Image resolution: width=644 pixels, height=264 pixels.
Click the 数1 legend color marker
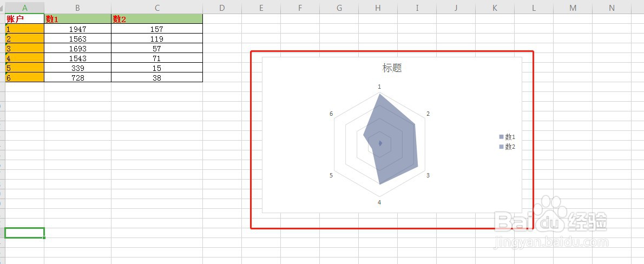click(x=501, y=137)
